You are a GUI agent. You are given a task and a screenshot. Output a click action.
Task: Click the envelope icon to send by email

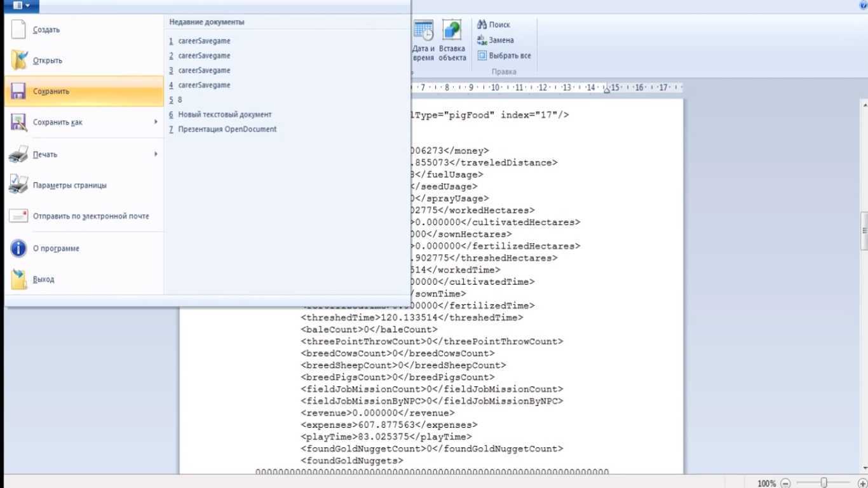pyautogui.click(x=19, y=216)
